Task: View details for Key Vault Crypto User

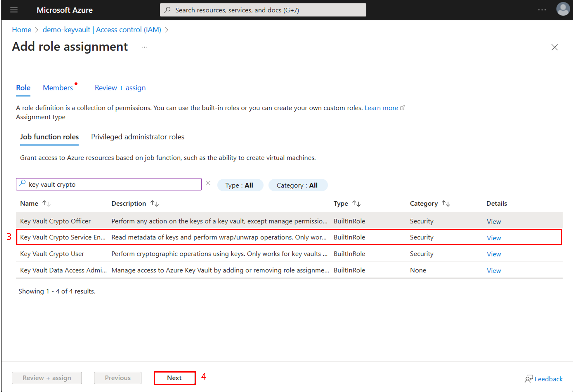Action: point(494,254)
